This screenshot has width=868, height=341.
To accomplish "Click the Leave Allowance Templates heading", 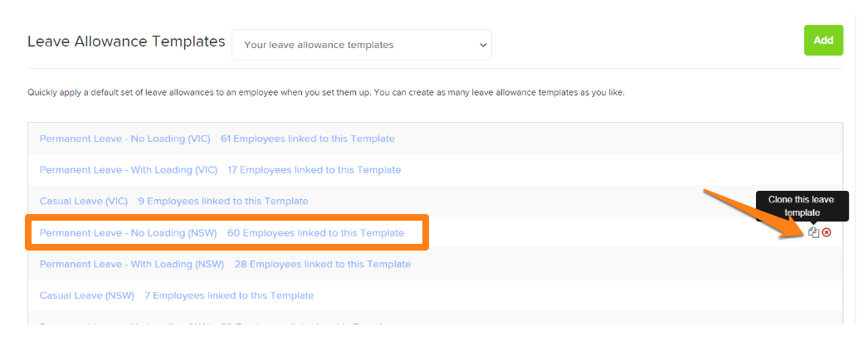I will point(126,41).
